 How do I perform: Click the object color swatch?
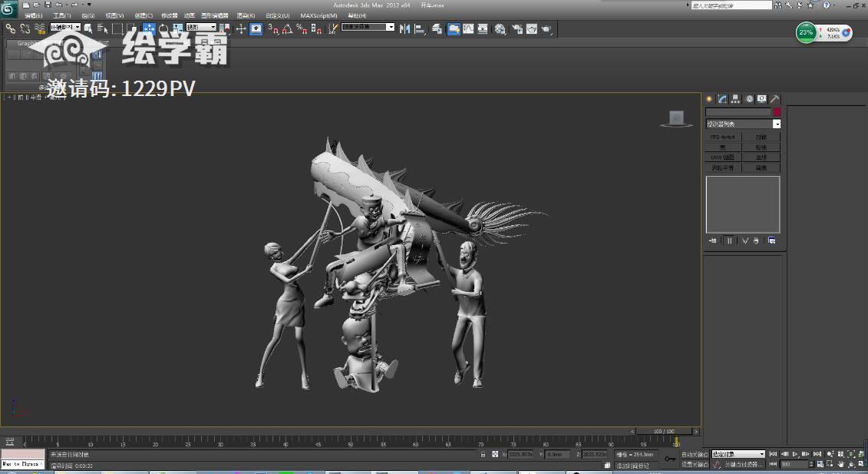pyautogui.click(x=777, y=111)
